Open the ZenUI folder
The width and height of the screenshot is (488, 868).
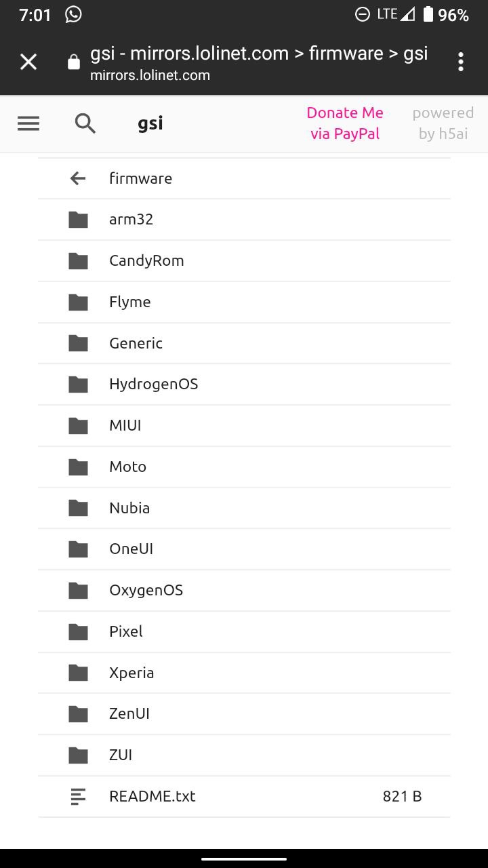coord(244,714)
